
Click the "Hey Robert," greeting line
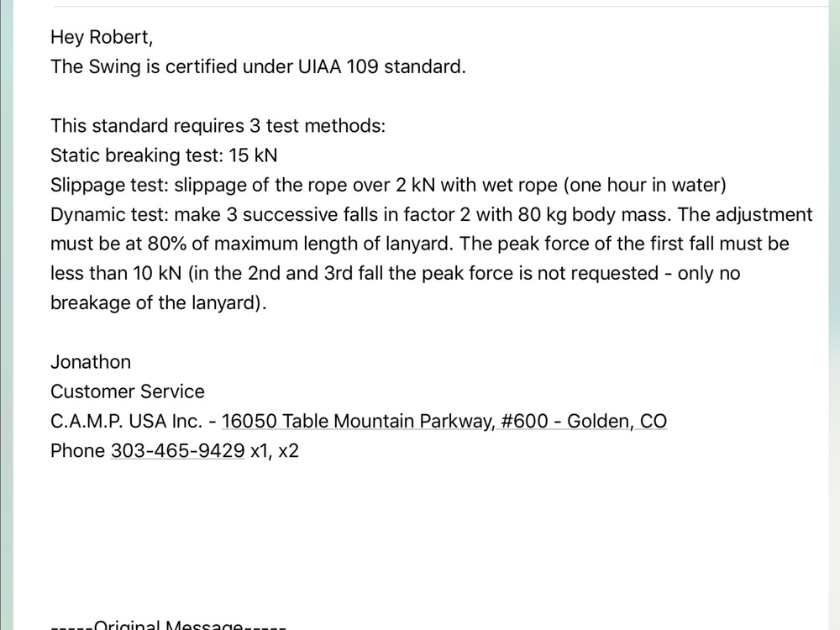(102, 37)
